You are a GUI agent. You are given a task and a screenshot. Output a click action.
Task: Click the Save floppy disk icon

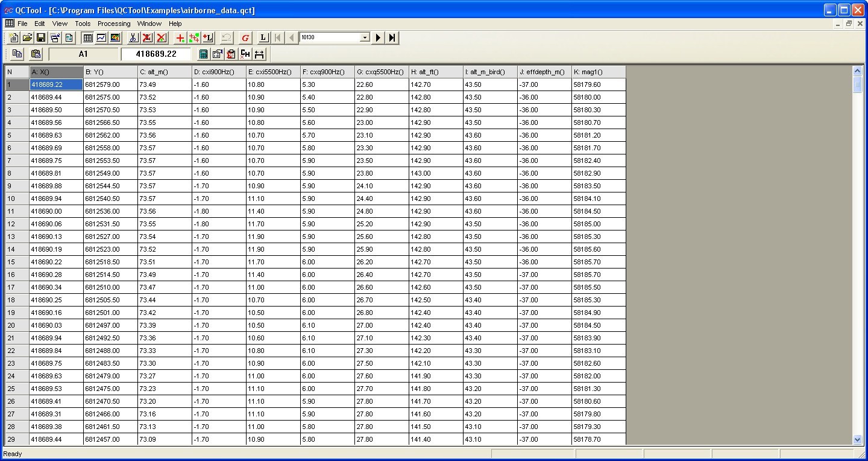(41, 37)
